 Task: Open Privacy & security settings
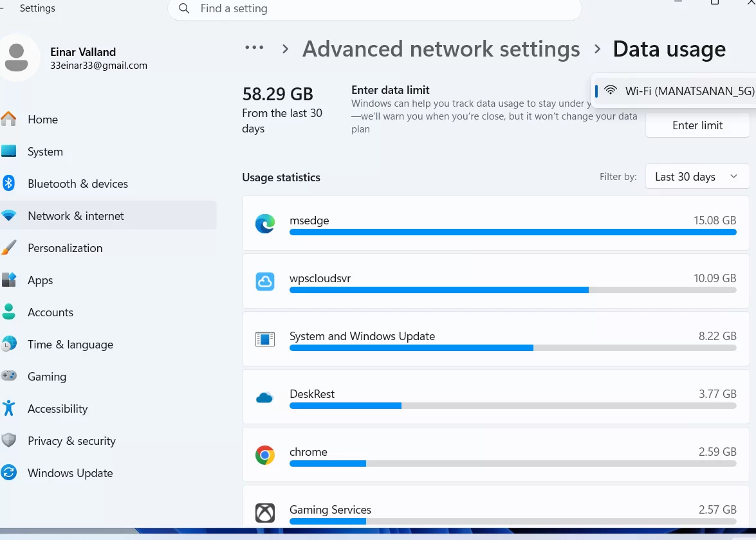point(109,441)
